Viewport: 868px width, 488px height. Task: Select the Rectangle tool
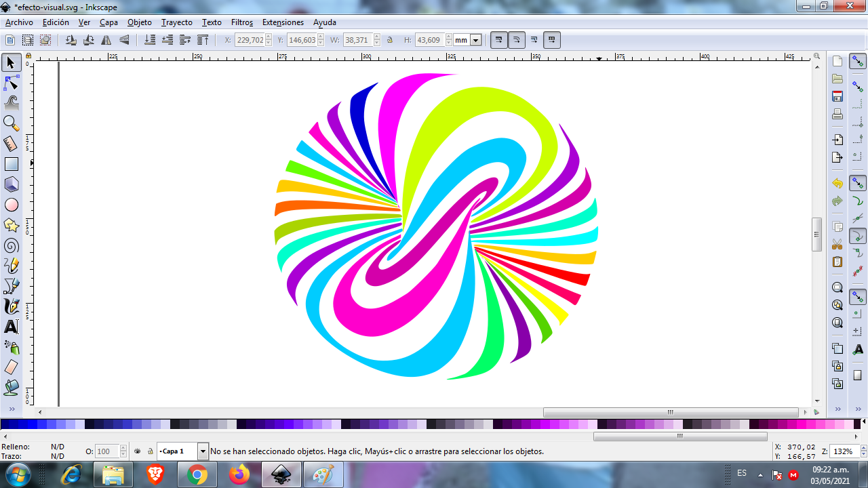click(x=11, y=164)
